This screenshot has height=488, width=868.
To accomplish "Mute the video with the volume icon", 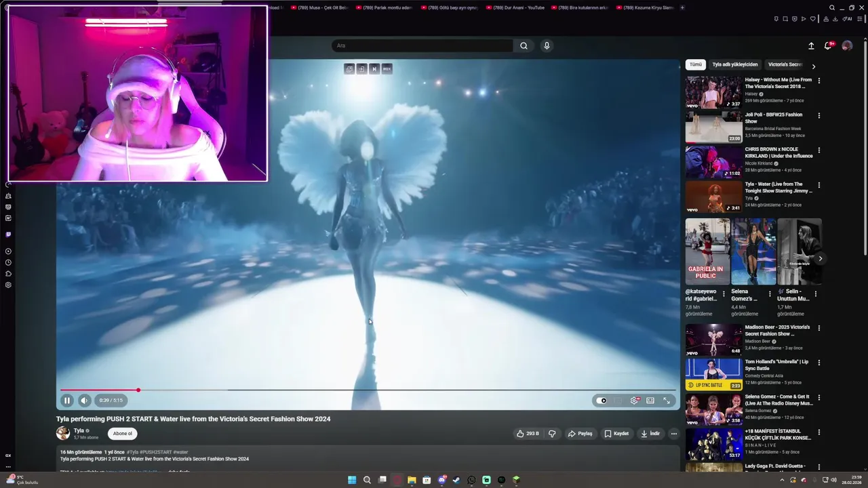I will pos(84,401).
